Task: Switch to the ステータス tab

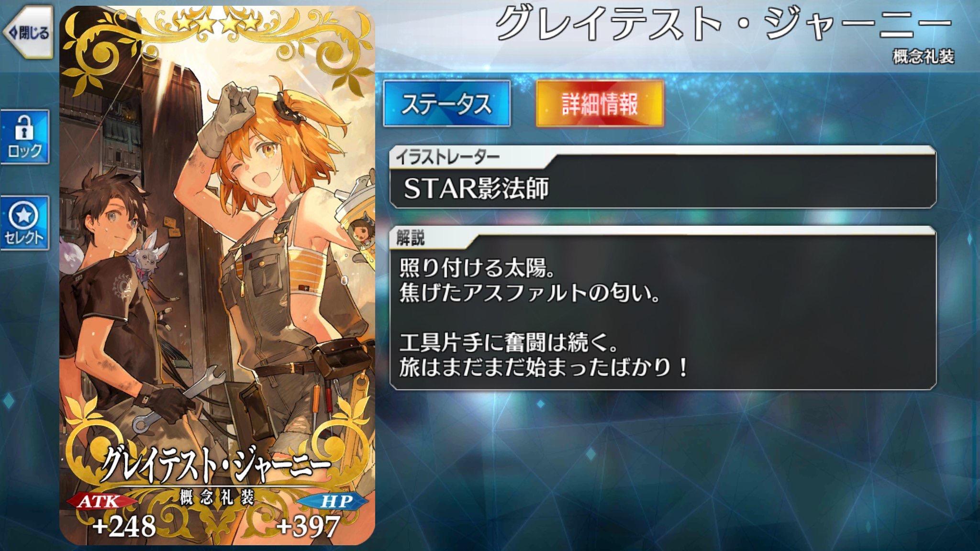Action: coord(447,103)
